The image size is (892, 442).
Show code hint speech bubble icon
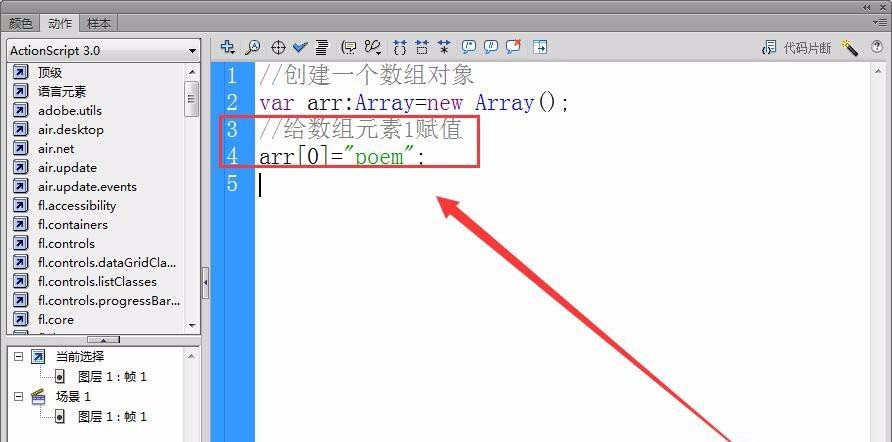(x=348, y=47)
